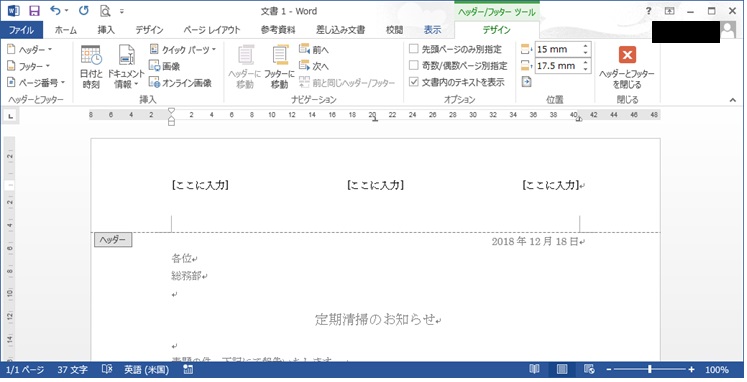
Task: Open the 参考資料 tab
Action: [278, 30]
